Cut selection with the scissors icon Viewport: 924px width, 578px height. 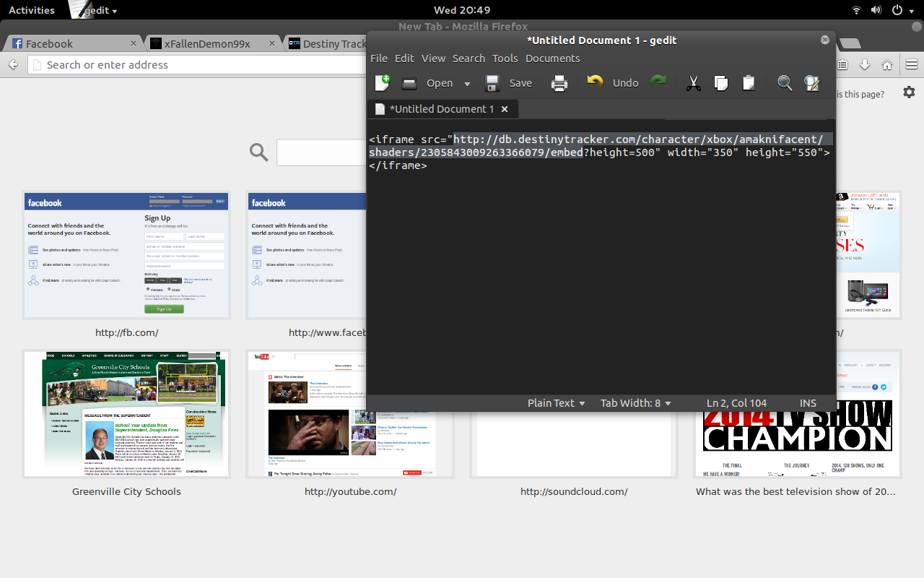click(x=694, y=83)
